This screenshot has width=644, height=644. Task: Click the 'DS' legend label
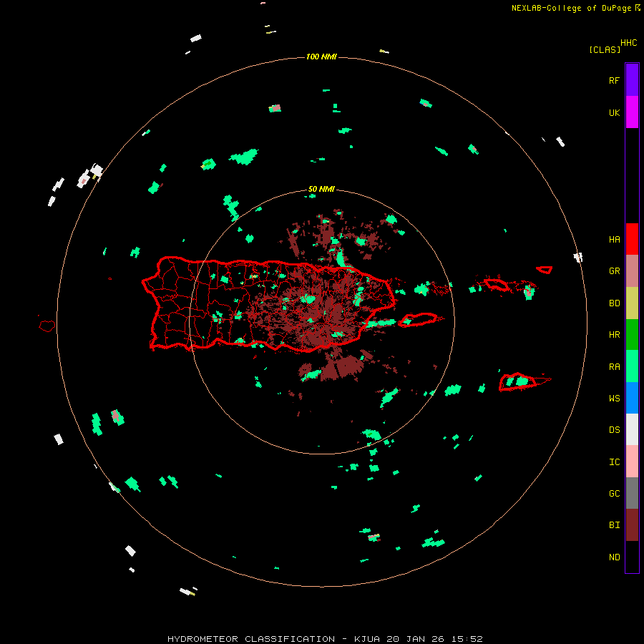tap(614, 430)
